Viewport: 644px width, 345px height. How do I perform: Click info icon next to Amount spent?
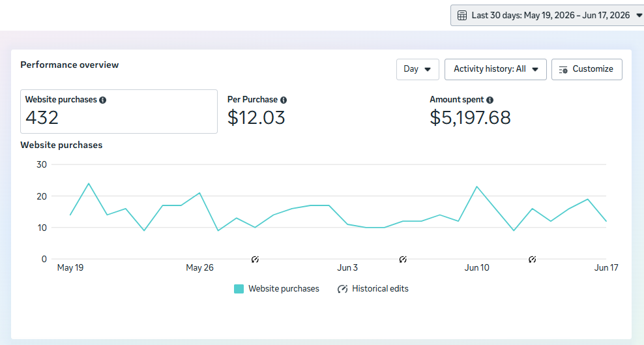[x=490, y=100]
